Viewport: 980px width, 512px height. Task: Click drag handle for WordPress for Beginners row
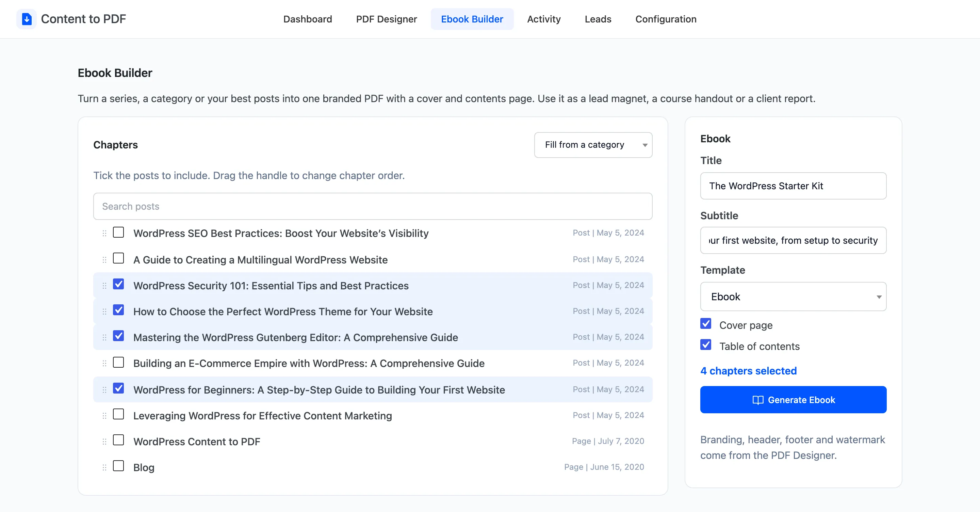tap(104, 390)
